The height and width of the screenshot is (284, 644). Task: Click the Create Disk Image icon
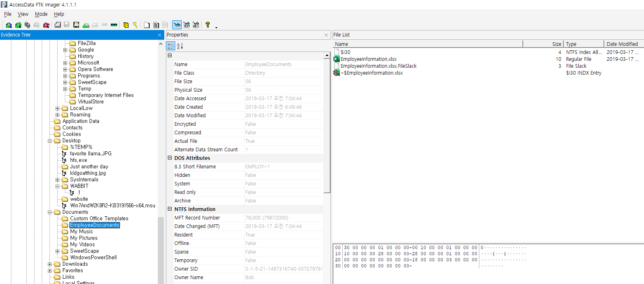tap(58, 25)
